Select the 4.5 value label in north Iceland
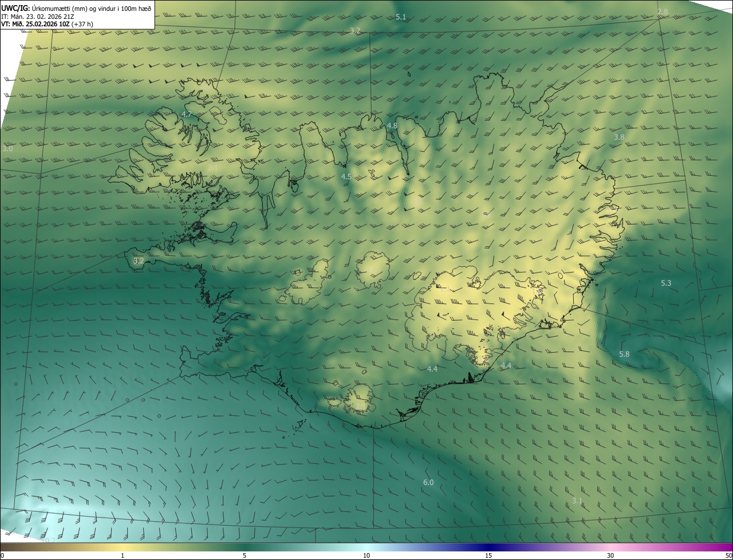Screen dimensions: 733x560 [346, 176]
